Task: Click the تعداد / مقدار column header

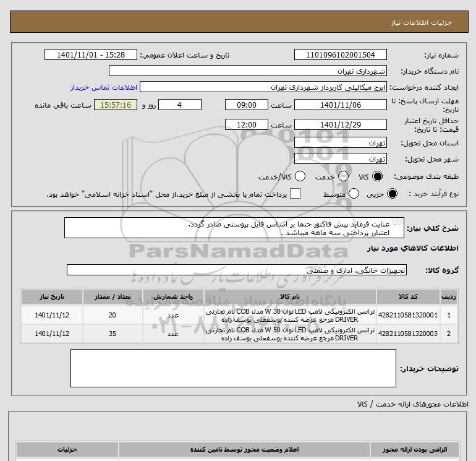Action: [113, 296]
